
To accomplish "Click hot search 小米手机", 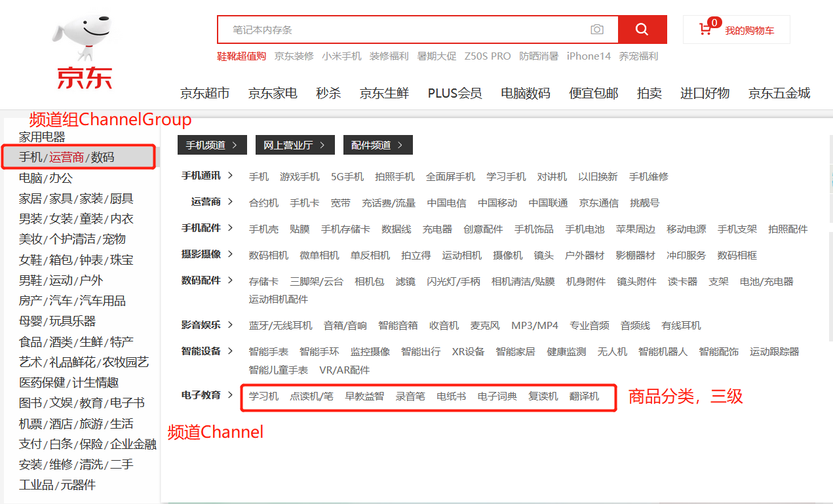I will tap(341, 56).
